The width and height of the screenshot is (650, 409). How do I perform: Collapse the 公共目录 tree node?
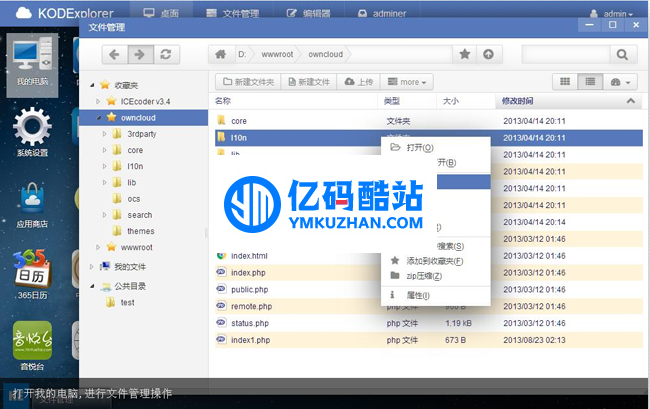92,286
